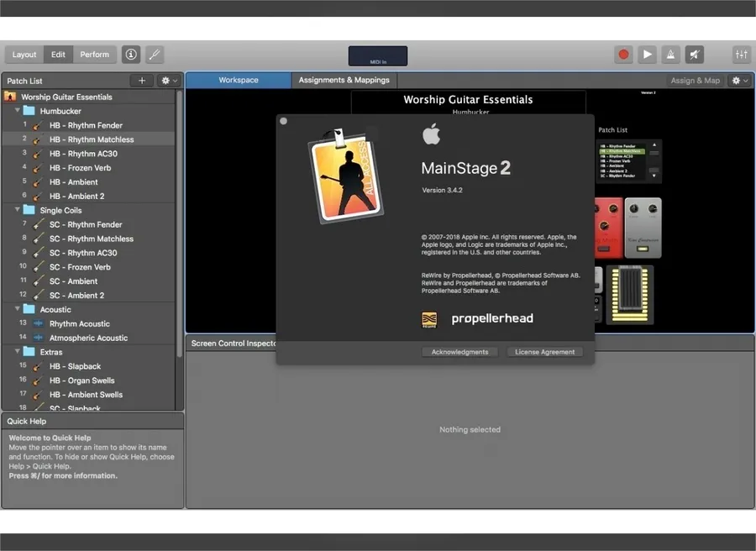
Task: Toggle the master mute speaker button
Action: click(695, 55)
